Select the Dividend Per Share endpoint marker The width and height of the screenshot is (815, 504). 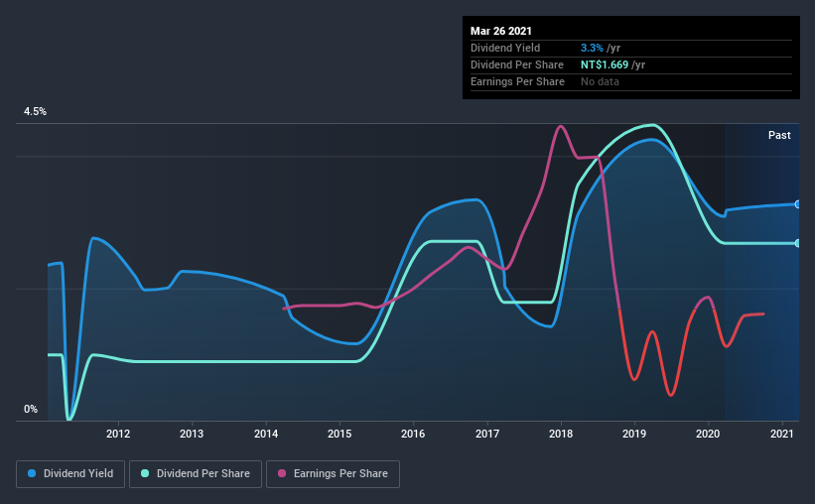(x=797, y=243)
